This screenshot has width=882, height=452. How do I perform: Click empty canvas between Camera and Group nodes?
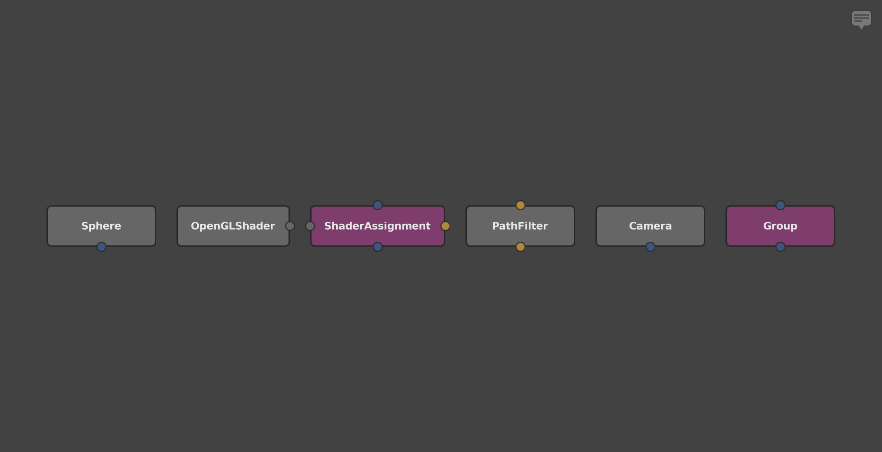[x=715, y=226]
